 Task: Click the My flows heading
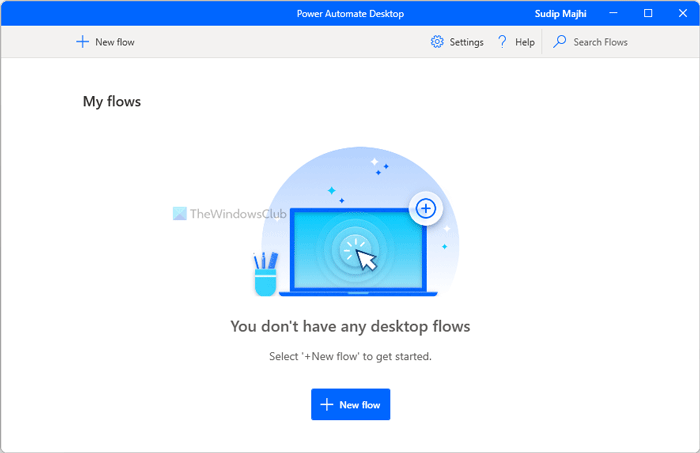coord(112,101)
